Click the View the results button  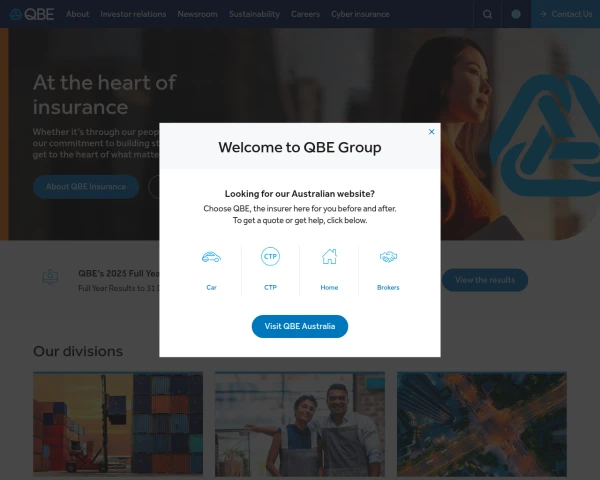click(485, 280)
